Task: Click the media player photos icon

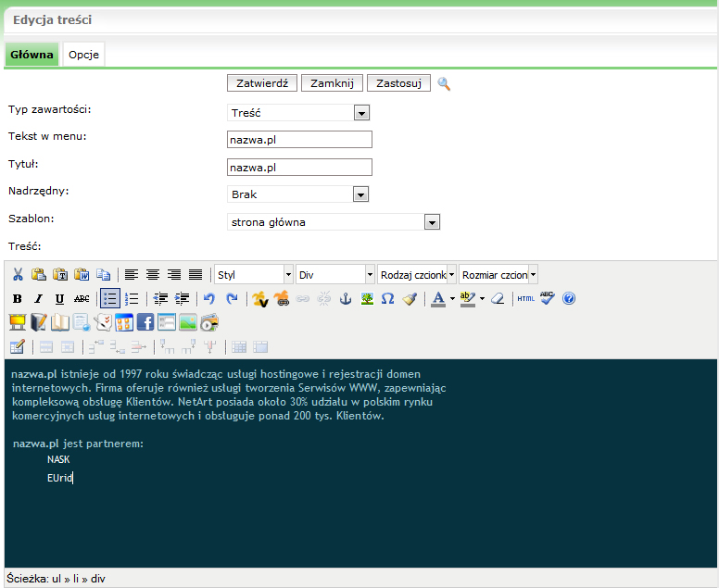Action: [209, 322]
